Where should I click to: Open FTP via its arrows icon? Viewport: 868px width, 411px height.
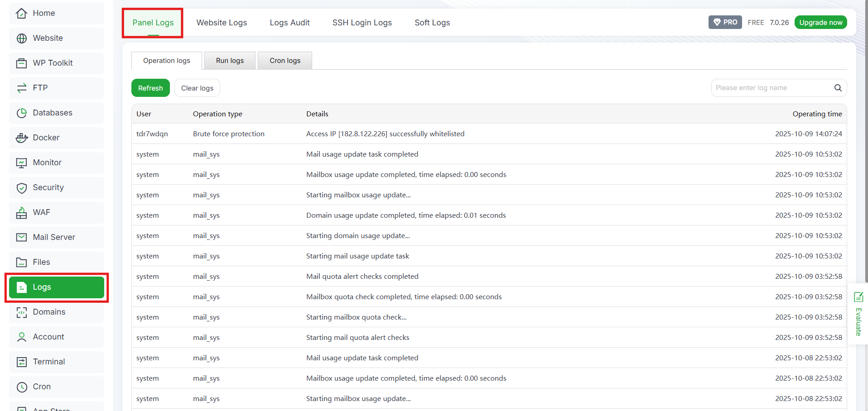21,88
